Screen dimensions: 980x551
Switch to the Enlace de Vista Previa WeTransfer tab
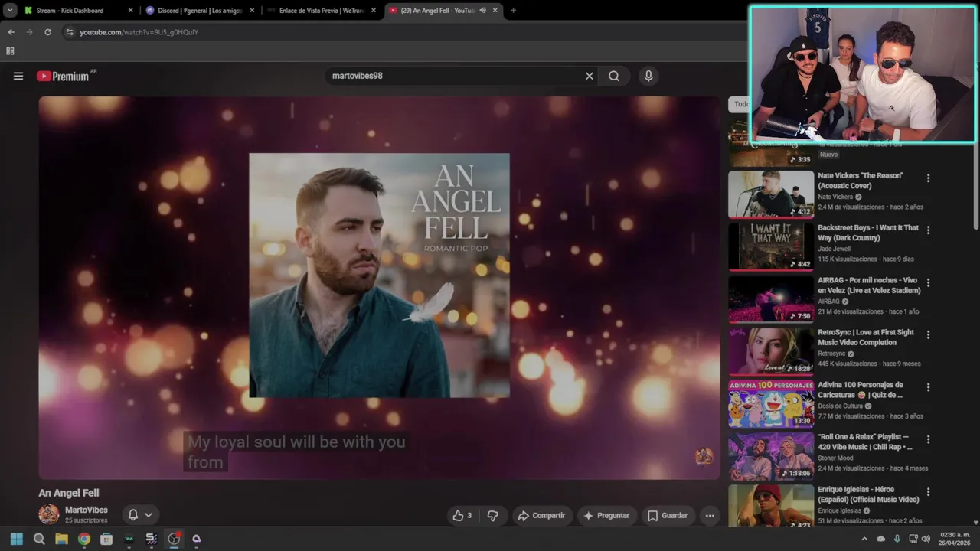click(322, 11)
